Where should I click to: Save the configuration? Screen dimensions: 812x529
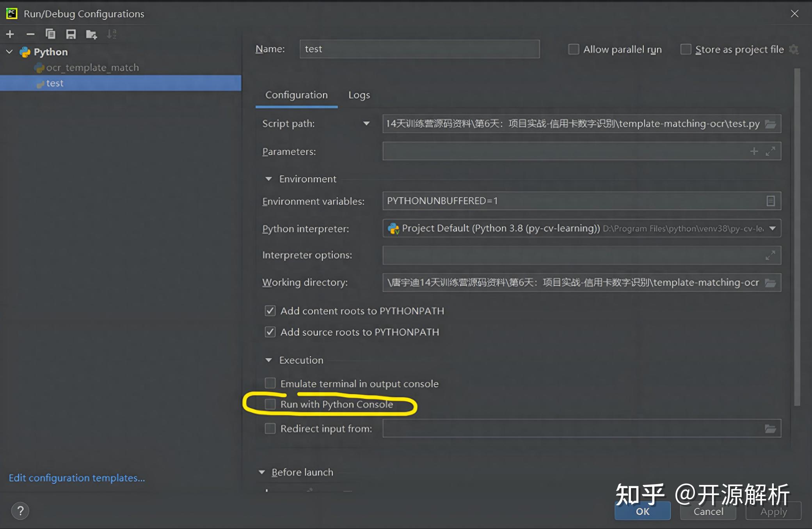pos(71,34)
